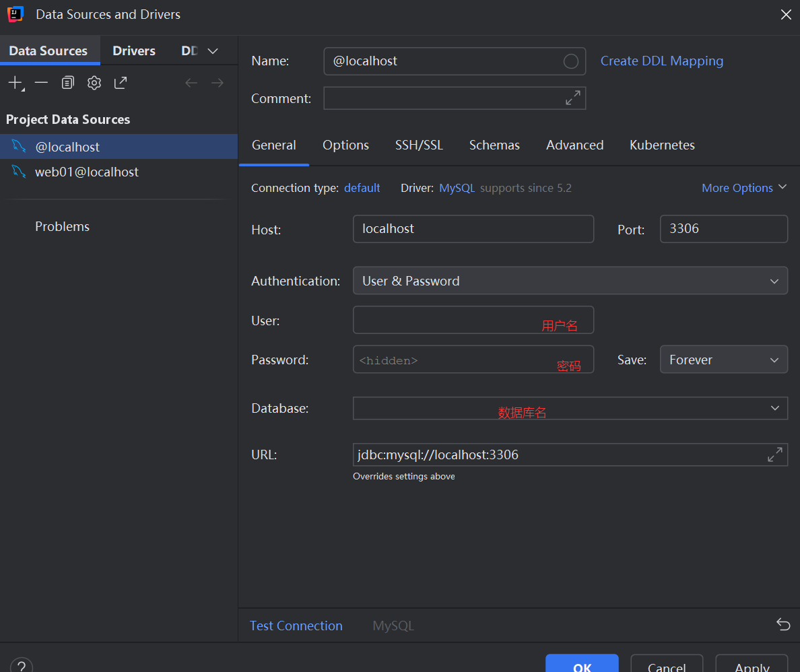The image size is (800, 672).
Task: Open driver settings via the gear icon
Action: click(x=94, y=83)
